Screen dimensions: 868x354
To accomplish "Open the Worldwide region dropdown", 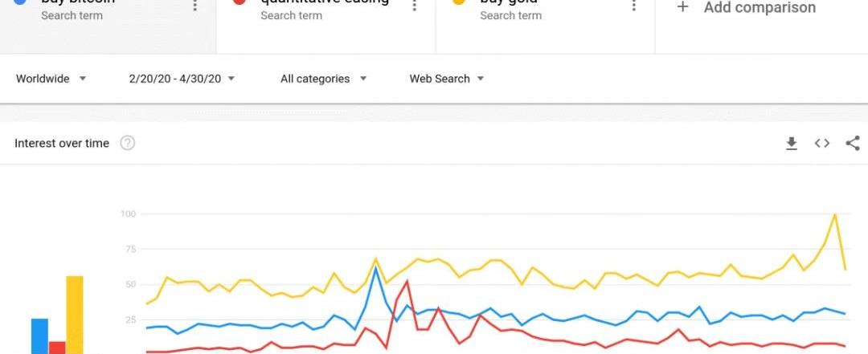I will (x=51, y=79).
